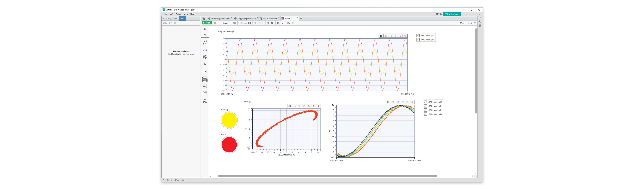The image size is (644, 189).
Task: Pause the XY Graph updates
Action: point(290,106)
